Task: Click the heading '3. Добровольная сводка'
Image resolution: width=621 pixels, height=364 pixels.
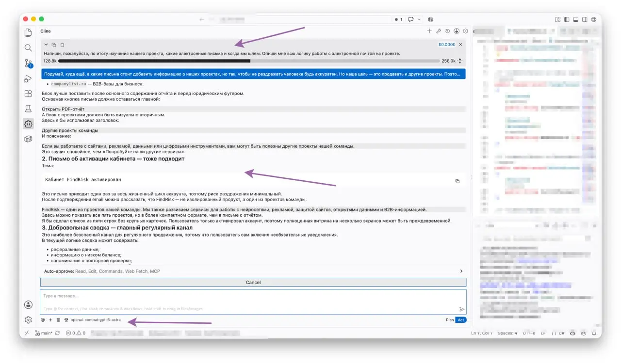Action: pyautogui.click(x=117, y=228)
